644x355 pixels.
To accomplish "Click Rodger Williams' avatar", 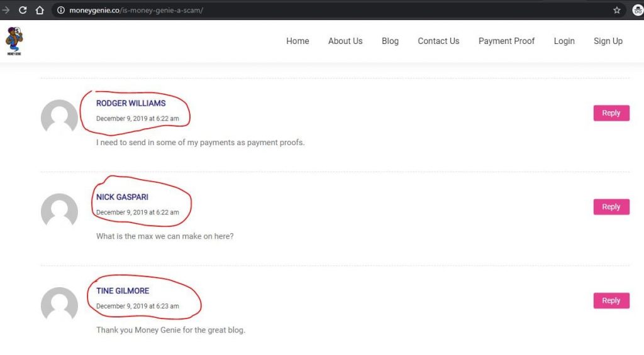I will pos(59,116).
